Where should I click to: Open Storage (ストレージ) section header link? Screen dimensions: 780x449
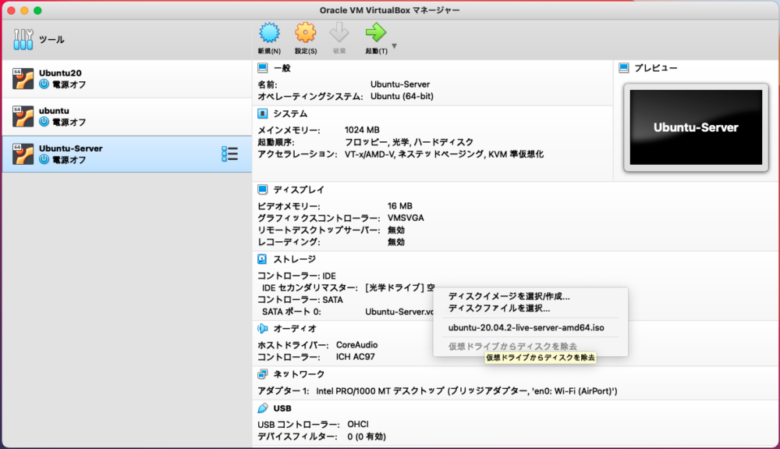click(294, 259)
